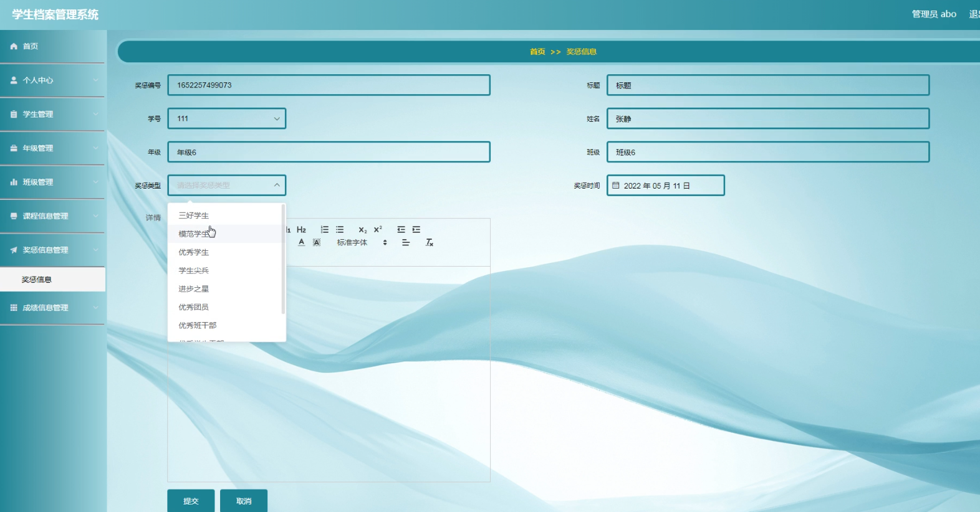Viewport: 980px width, 512px height.
Task: Click the 取消 cancel button
Action: [x=244, y=501]
